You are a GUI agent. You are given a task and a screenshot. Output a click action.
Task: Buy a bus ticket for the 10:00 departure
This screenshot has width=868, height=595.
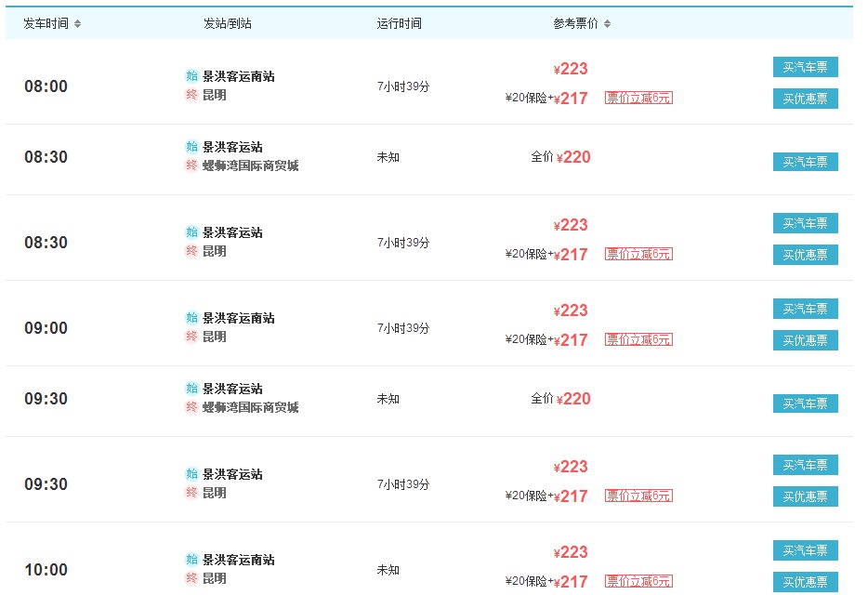tap(806, 550)
